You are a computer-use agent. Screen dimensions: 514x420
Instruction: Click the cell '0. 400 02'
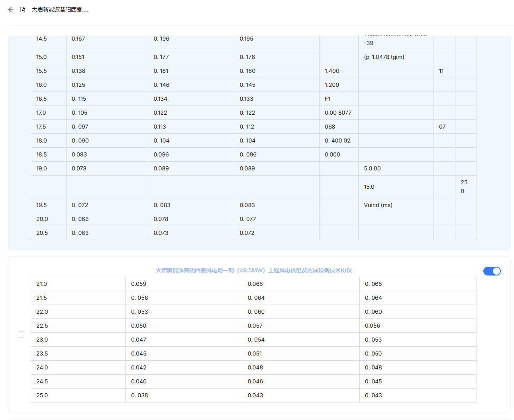tap(339, 141)
